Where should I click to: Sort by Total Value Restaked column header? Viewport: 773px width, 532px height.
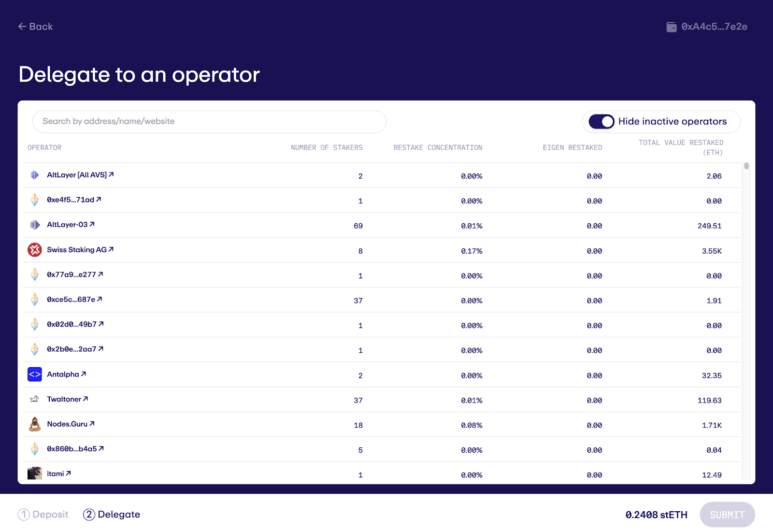pos(681,147)
